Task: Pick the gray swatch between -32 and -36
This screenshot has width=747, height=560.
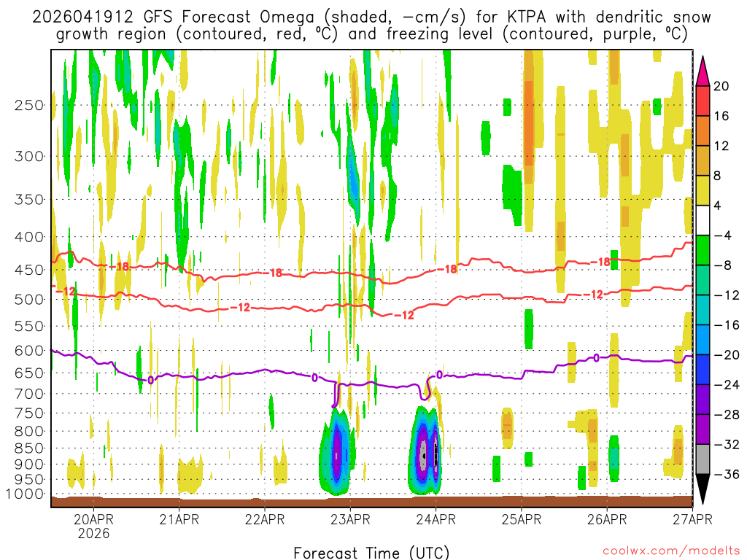Action: [704, 459]
